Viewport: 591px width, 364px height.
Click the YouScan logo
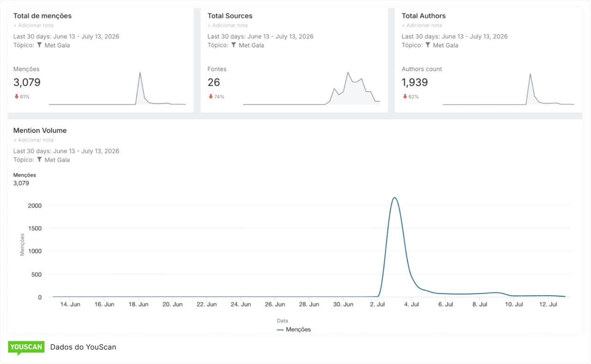pyautogui.click(x=26, y=348)
